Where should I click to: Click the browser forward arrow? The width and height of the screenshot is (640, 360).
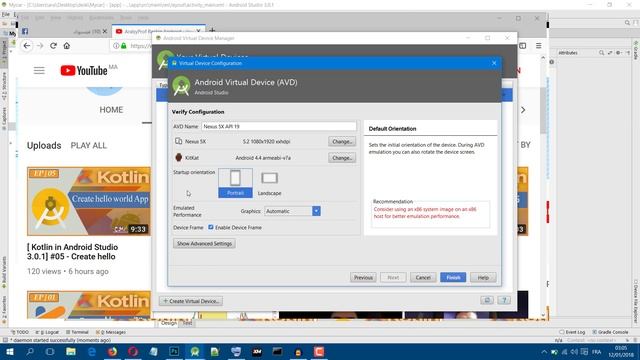click(x=40, y=46)
